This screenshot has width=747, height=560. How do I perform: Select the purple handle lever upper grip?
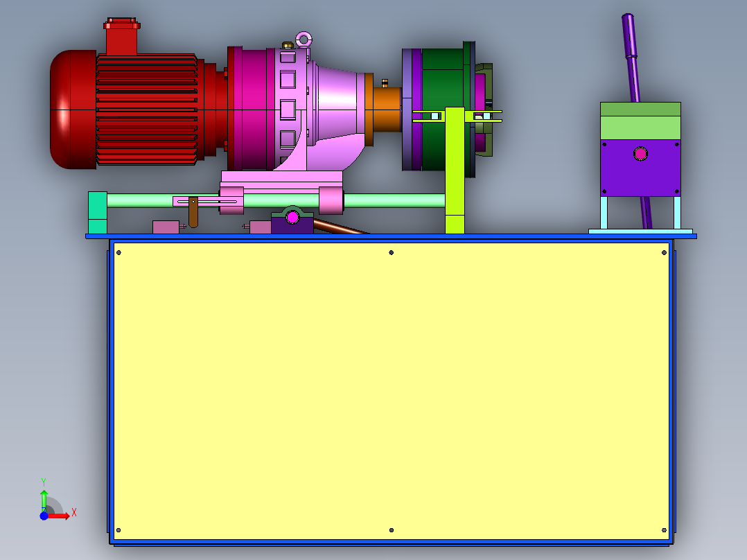629,36
